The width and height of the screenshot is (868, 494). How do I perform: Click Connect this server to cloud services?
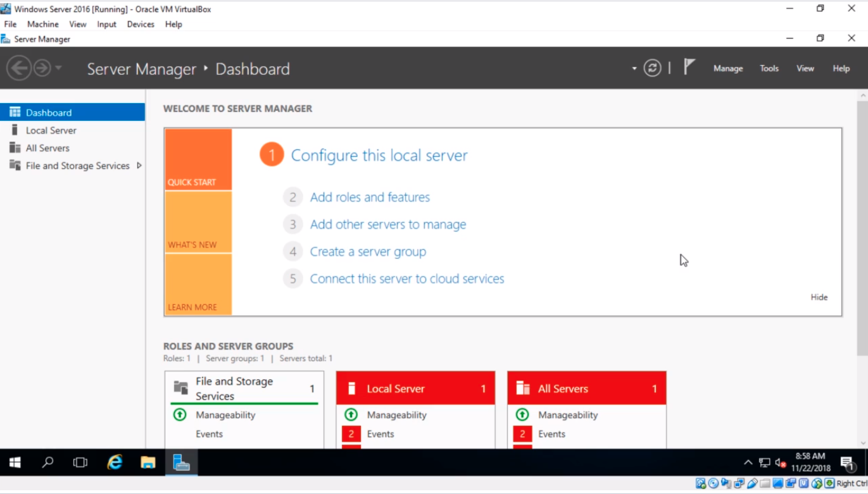(407, 279)
